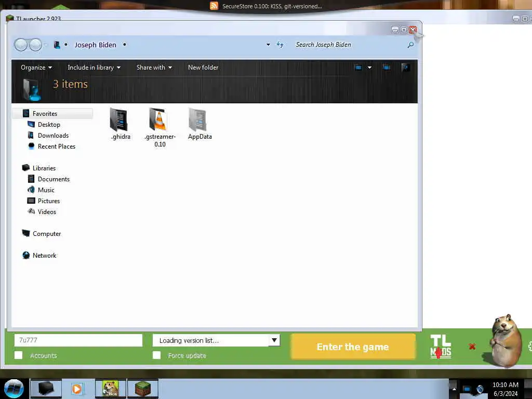Viewport: 532px width, 399px height.
Task: Click the taskbar clock showing 10:10 AM
Action: coord(505,389)
